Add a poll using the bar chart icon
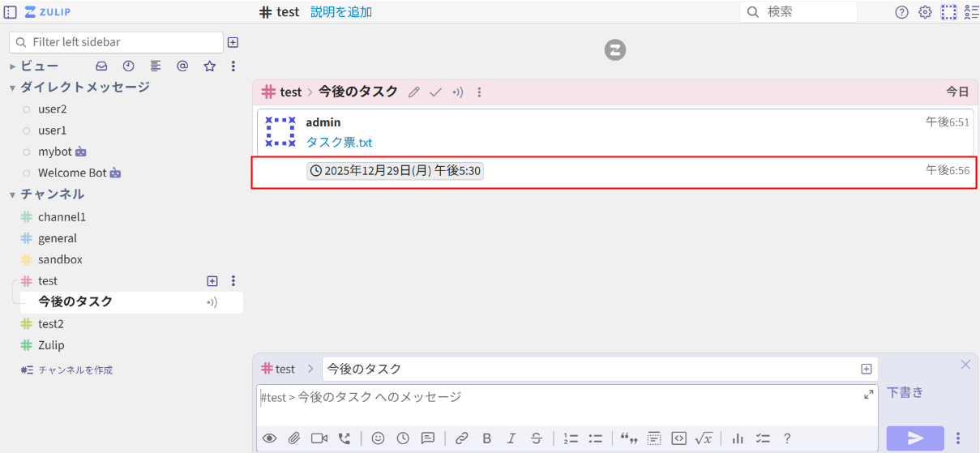This screenshot has height=453, width=980. [738, 438]
